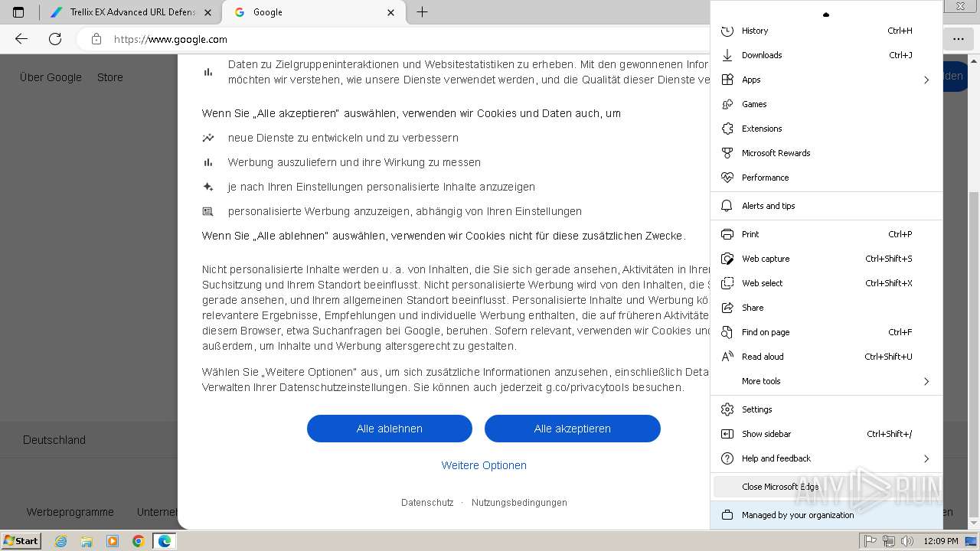Click the briefcase Managed by organization icon

coord(727,515)
